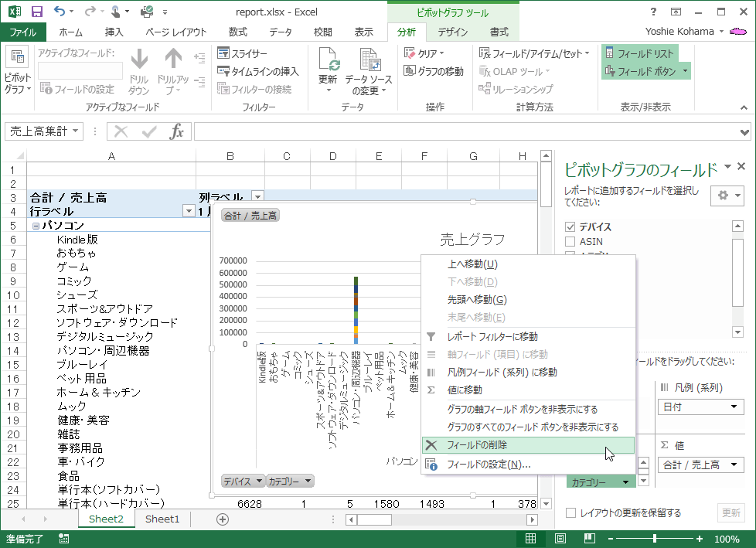Open the Name Box dropdown
The width and height of the screenshot is (756, 548).
point(76,131)
